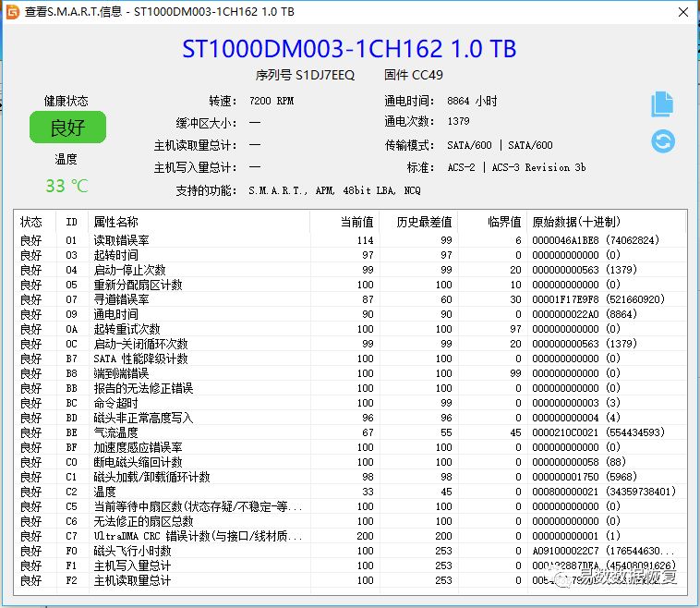The image size is (700, 608).
Task: Select the 起转时间 attribute row
Action: [350, 255]
